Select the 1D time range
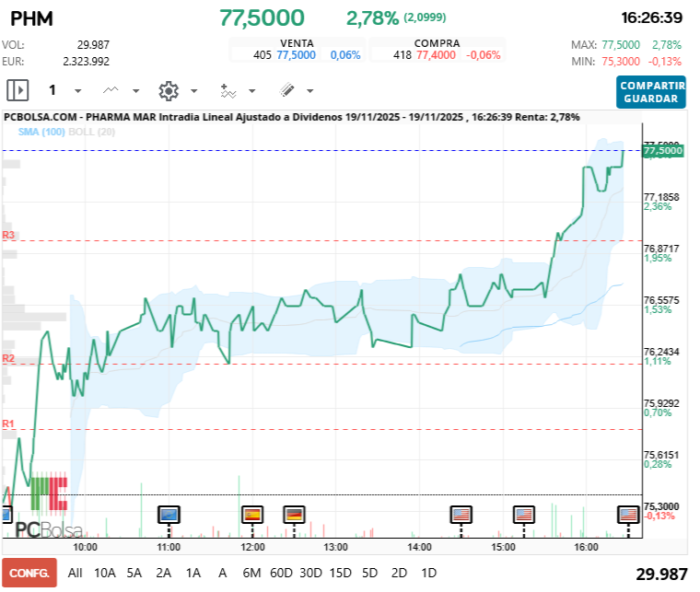700x592 pixels. pyautogui.click(x=427, y=573)
